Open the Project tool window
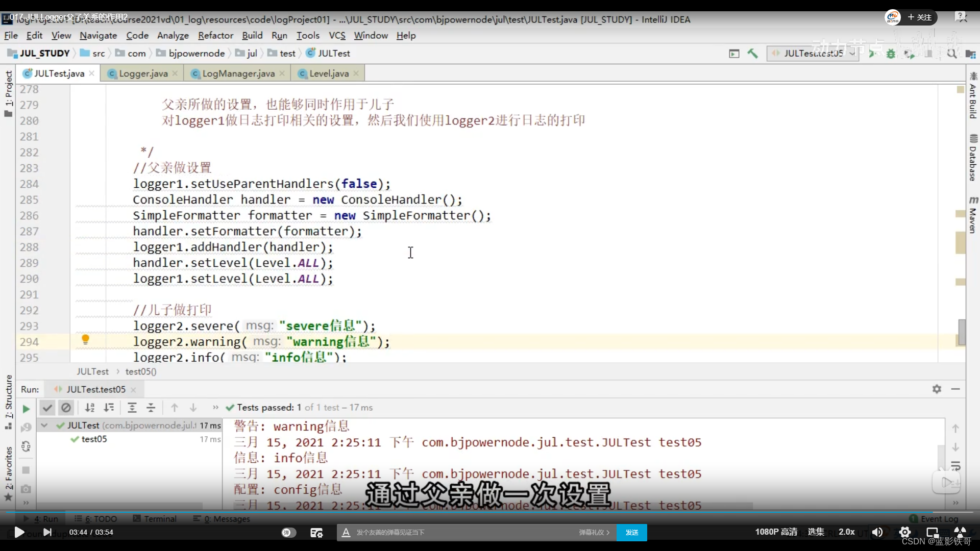The width and height of the screenshot is (980, 551). (8, 94)
